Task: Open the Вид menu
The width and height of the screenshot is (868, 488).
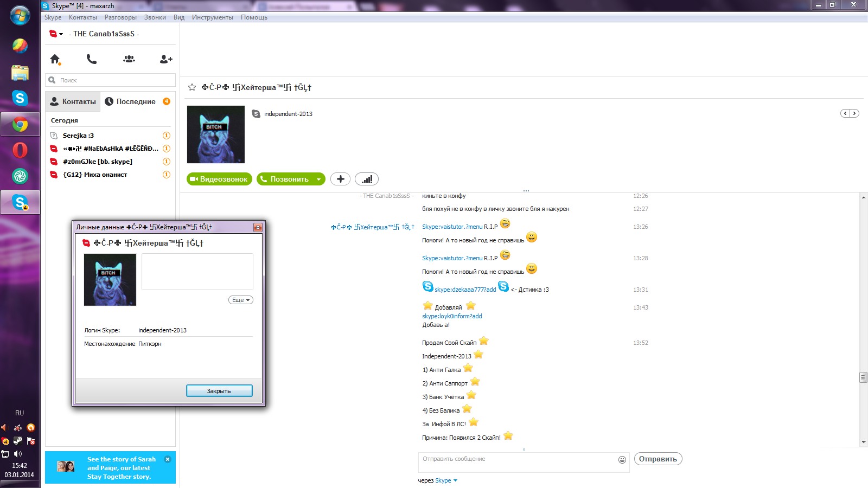Action: tap(179, 17)
